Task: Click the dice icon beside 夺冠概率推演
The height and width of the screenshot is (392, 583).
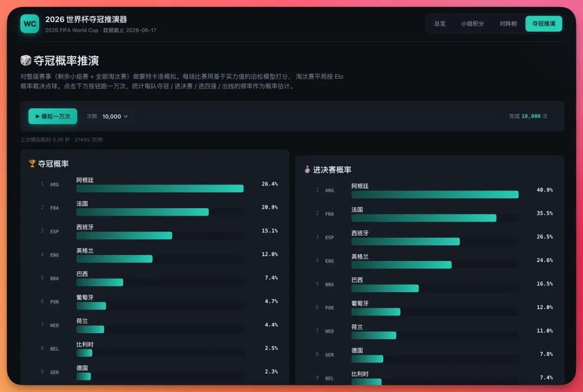Action: [x=26, y=60]
